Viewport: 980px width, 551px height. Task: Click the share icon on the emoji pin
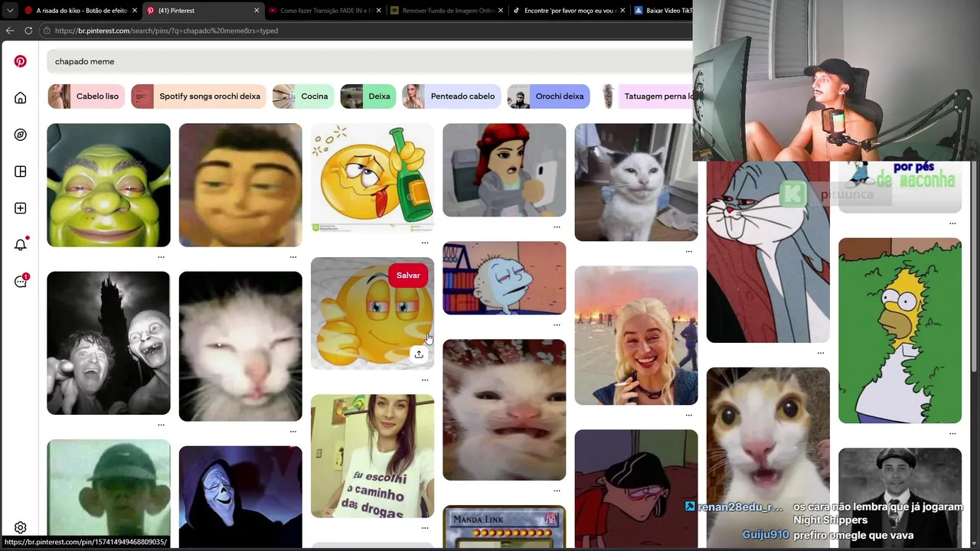pyautogui.click(x=419, y=354)
